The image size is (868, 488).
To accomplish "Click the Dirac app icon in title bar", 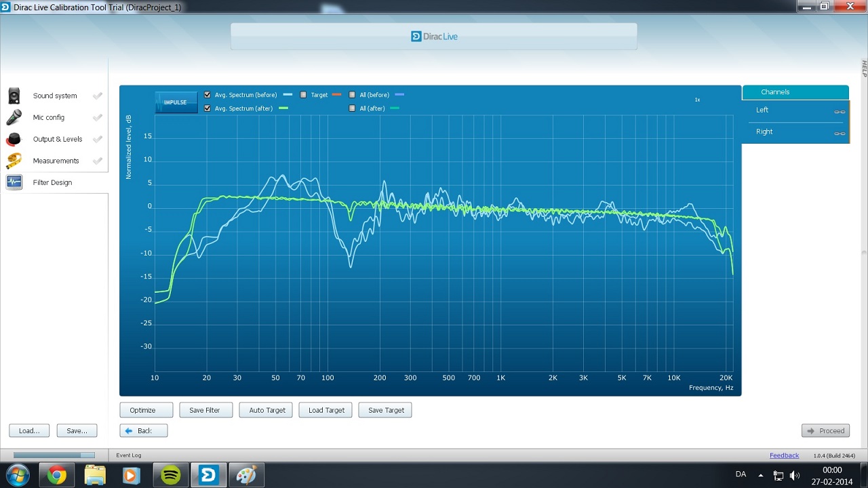I will pyautogui.click(x=6, y=7).
